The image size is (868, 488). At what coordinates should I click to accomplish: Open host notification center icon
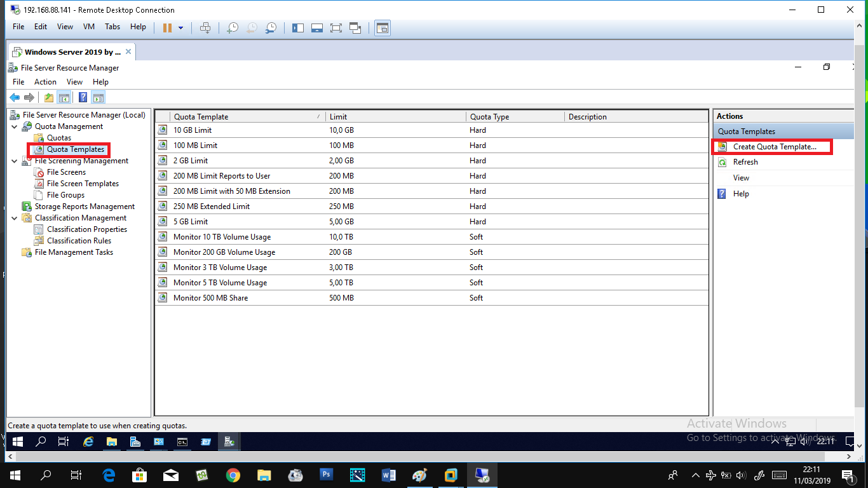(848, 475)
